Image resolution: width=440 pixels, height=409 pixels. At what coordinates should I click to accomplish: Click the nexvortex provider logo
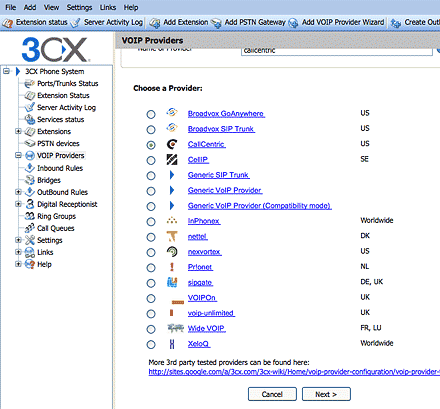coord(172,252)
